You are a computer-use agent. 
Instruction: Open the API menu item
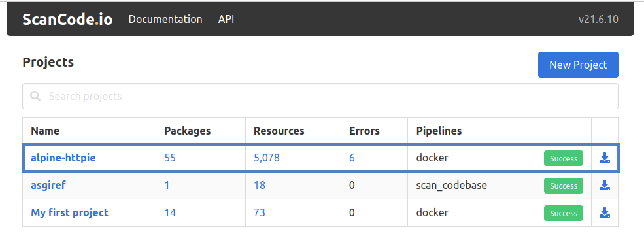226,20
